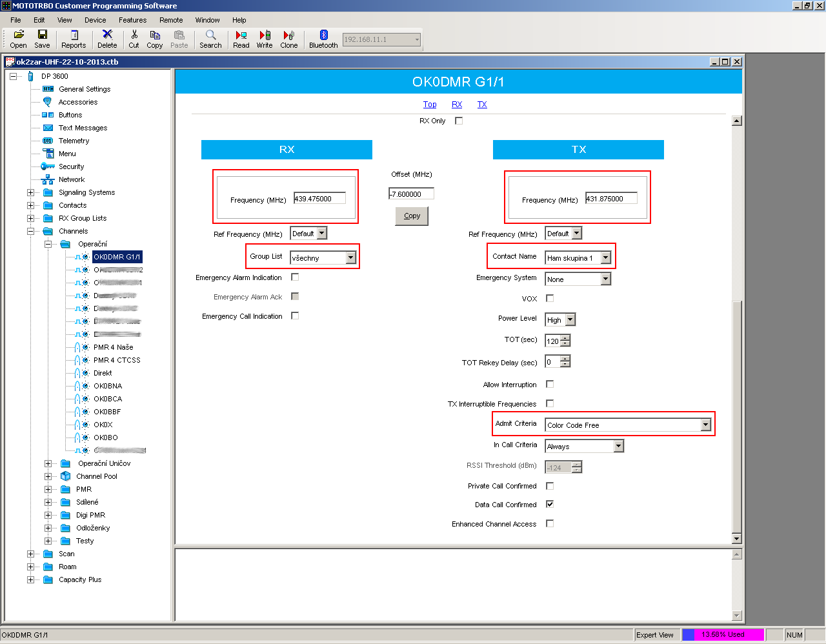Image resolution: width=826 pixels, height=644 pixels.
Task: Click the Save toolbar icon
Action: pos(42,39)
